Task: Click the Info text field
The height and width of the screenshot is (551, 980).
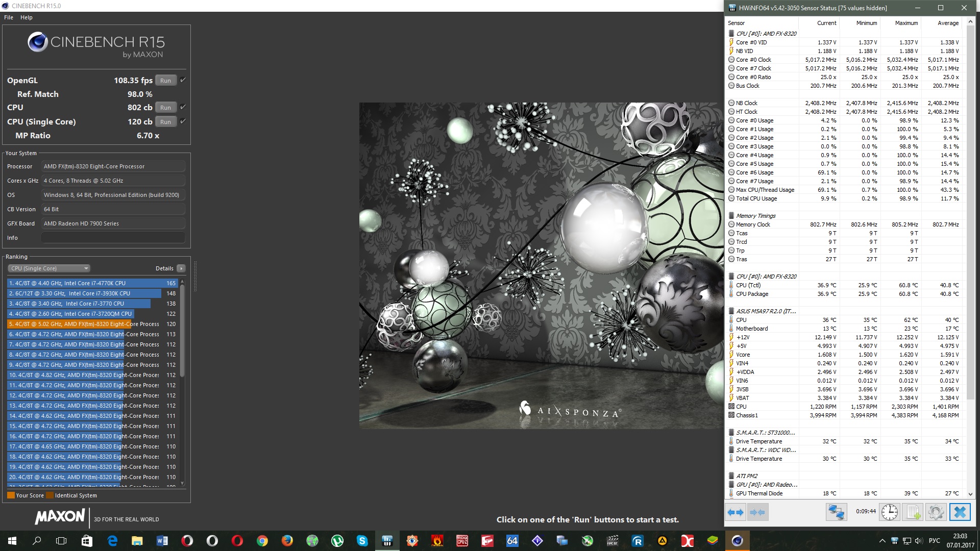Action: click(113, 238)
